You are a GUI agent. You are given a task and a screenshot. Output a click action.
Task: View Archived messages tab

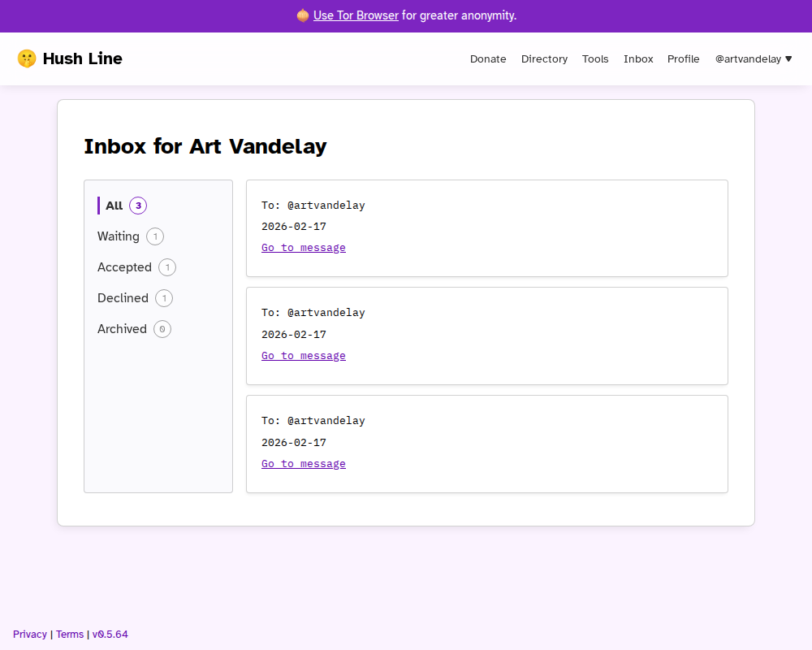[x=122, y=329]
